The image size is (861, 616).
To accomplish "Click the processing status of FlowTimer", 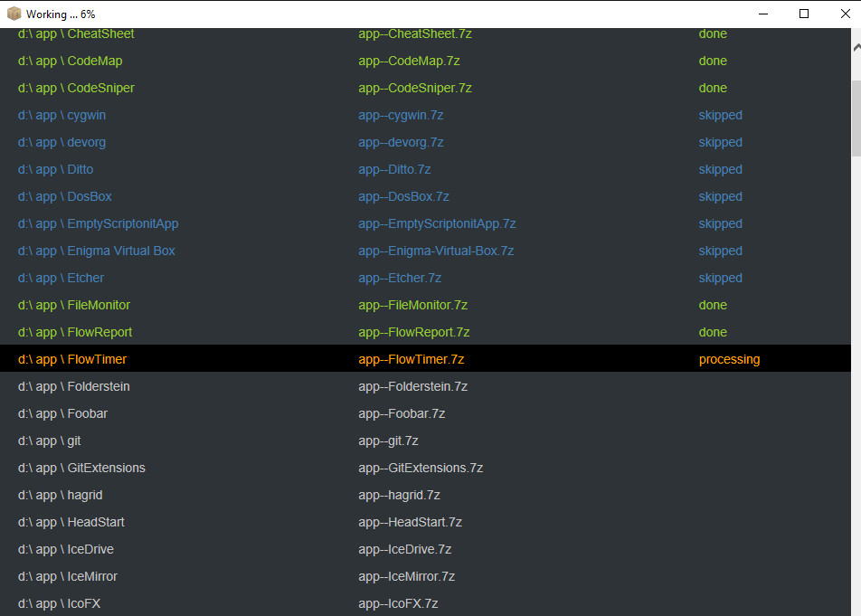I will (x=729, y=360).
